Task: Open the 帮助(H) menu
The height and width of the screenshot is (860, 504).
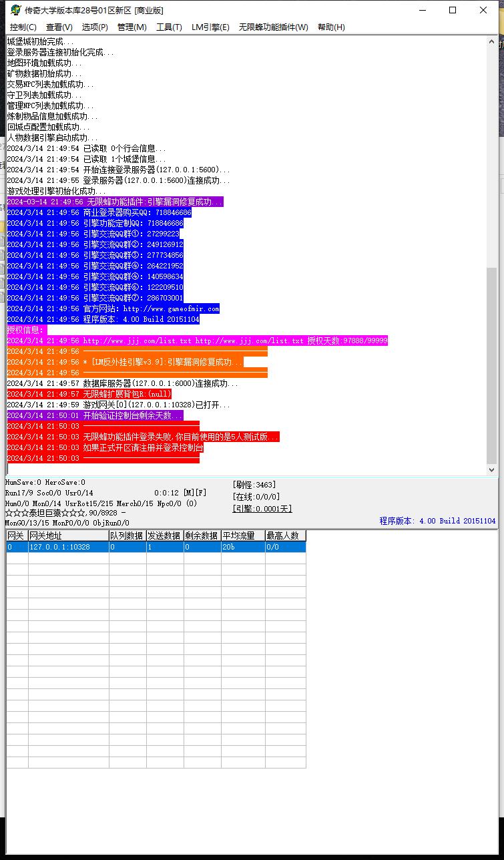Action: coord(331,27)
